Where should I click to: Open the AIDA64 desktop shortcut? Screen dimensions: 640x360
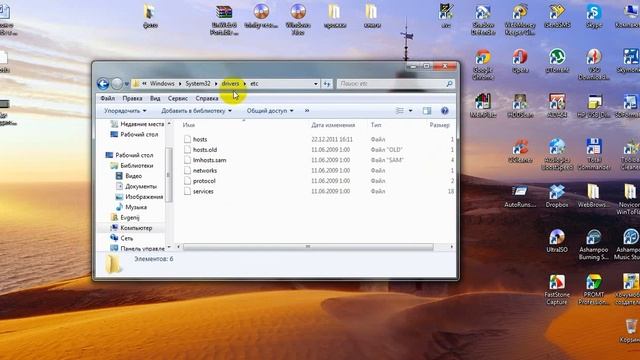pyautogui.click(x=557, y=106)
